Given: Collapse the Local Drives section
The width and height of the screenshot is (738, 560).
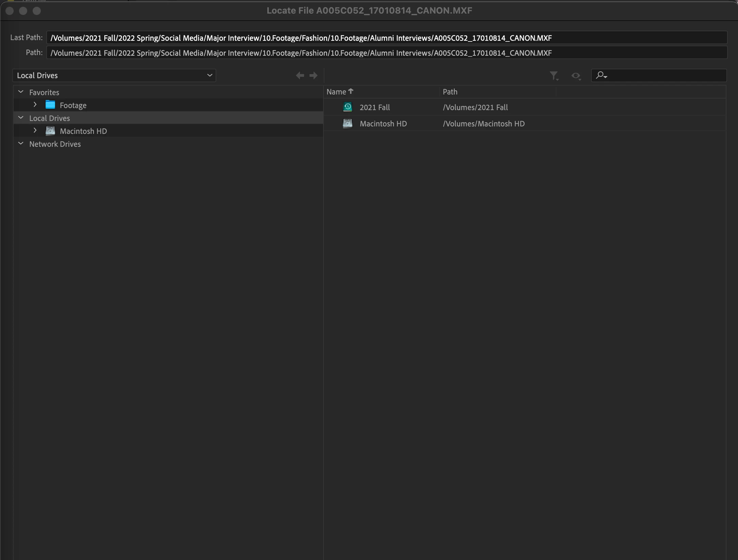Looking at the screenshot, I should click(x=21, y=118).
